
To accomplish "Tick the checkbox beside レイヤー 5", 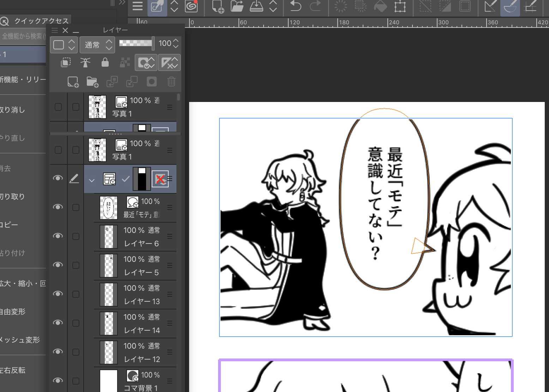I will pos(76,265).
